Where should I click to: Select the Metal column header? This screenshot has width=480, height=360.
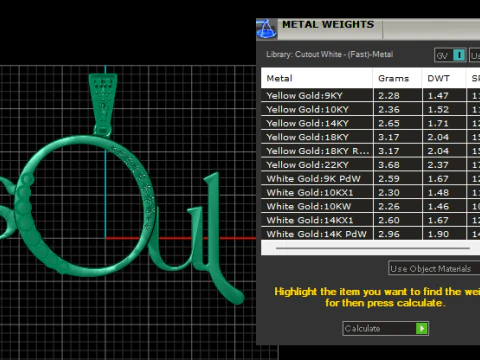tap(317, 78)
